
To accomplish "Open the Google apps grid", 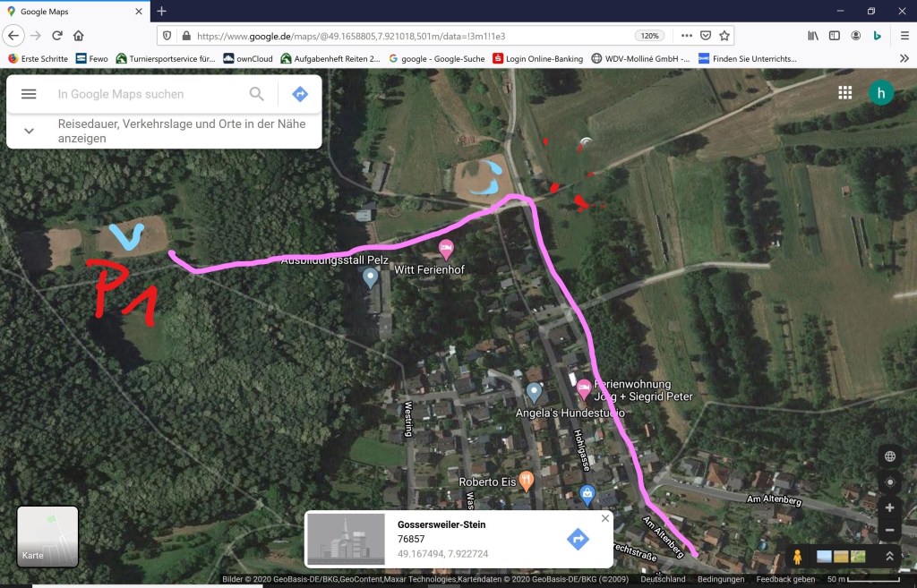I will pyautogui.click(x=845, y=93).
